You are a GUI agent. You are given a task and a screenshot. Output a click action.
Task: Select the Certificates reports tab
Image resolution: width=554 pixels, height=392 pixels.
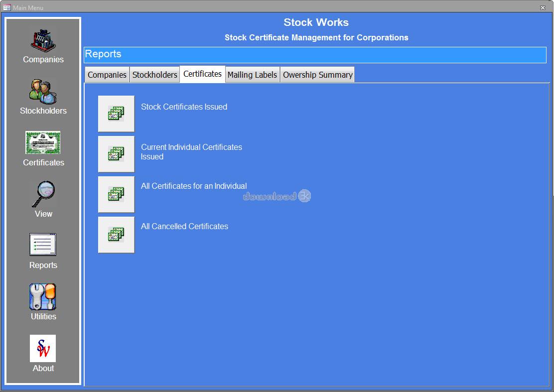pyautogui.click(x=202, y=74)
